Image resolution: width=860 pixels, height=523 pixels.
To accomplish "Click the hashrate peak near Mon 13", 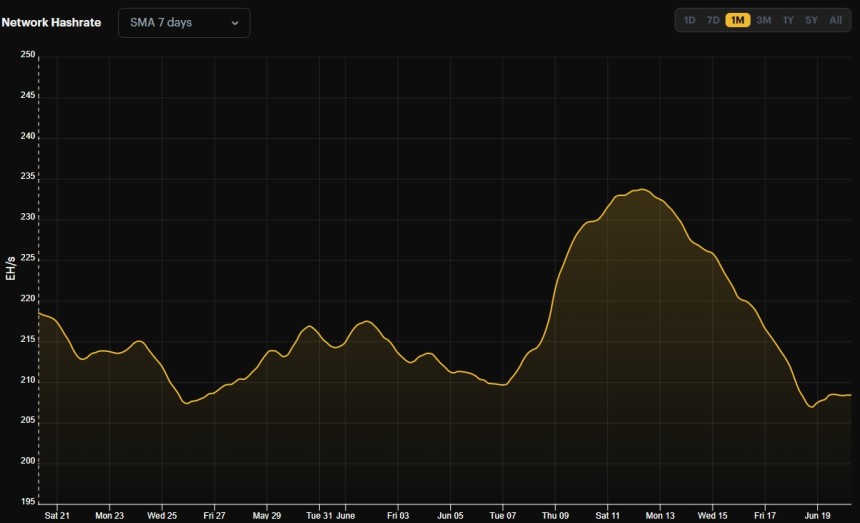I will pos(641,189).
